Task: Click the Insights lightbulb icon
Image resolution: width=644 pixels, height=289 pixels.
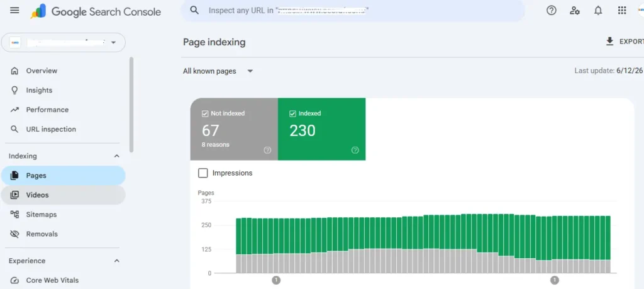Action: (x=14, y=90)
